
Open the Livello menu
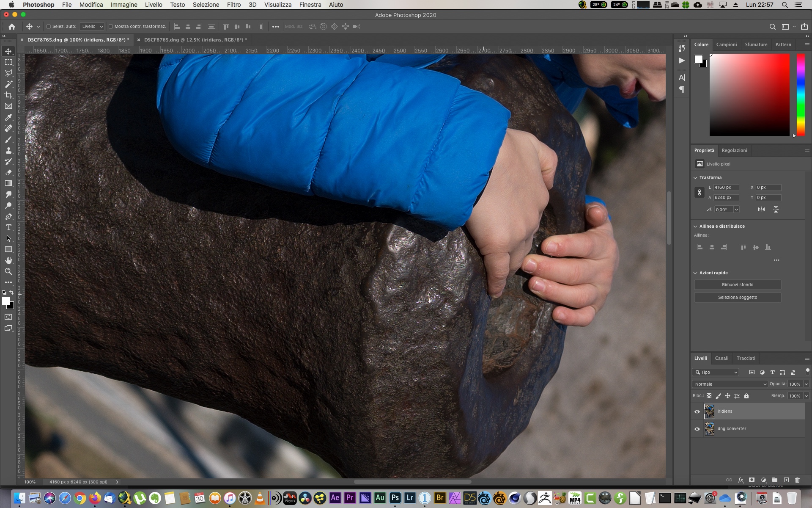point(154,5)
